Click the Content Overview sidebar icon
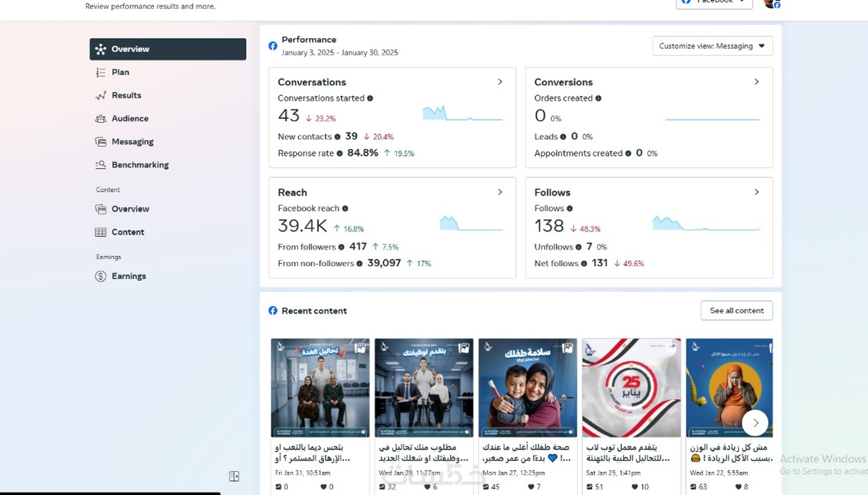 click(101, 209)
